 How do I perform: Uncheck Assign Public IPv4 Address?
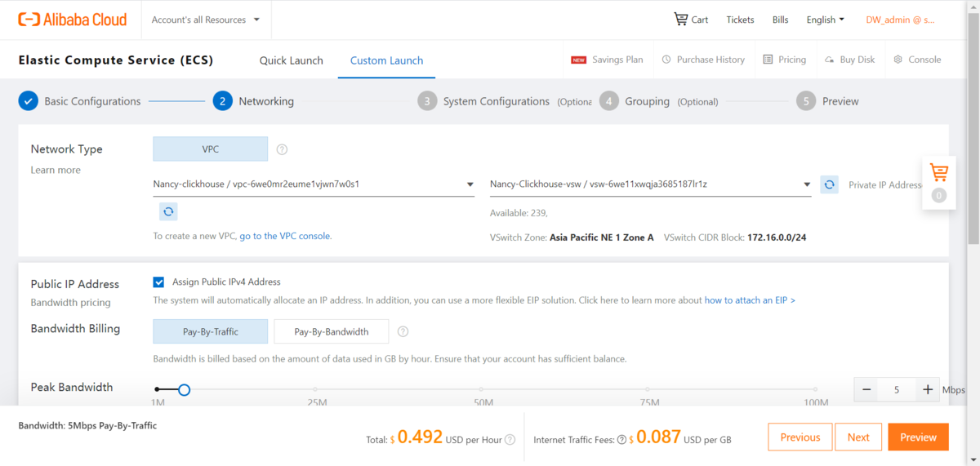158,282
